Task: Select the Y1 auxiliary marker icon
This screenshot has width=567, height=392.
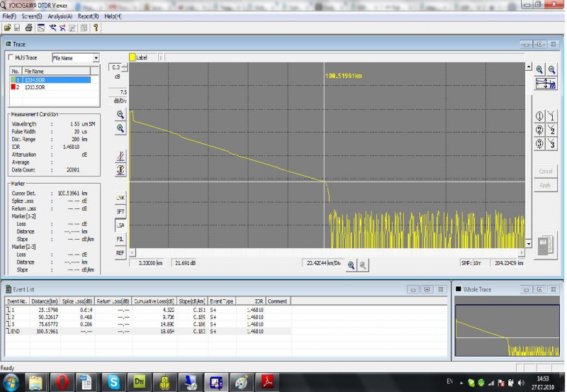Action: [551, 116]
